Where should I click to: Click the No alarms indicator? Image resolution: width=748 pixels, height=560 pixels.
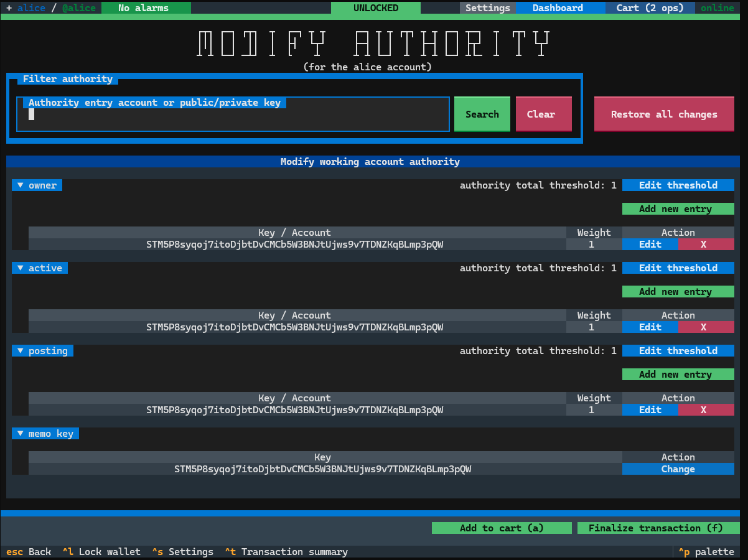coord(146,8)
